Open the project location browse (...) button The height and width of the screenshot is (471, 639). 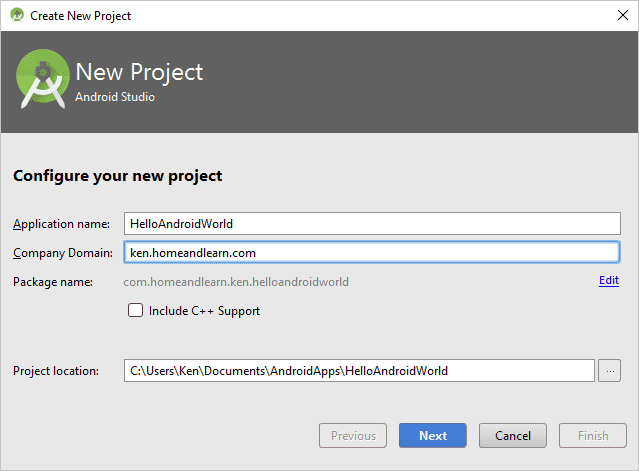[x=609, y=371]
